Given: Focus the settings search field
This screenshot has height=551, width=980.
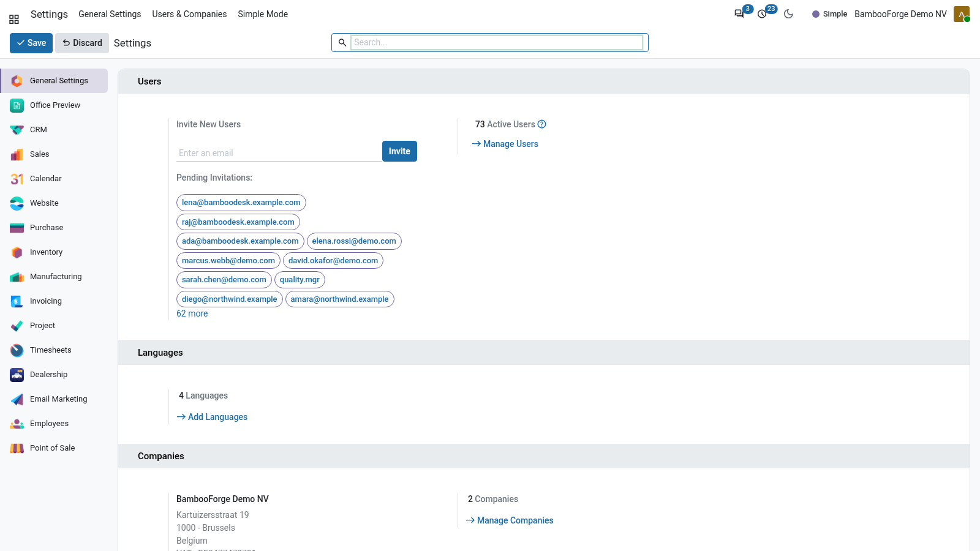Looking at the screenshot, I should (x=497, y=42).
